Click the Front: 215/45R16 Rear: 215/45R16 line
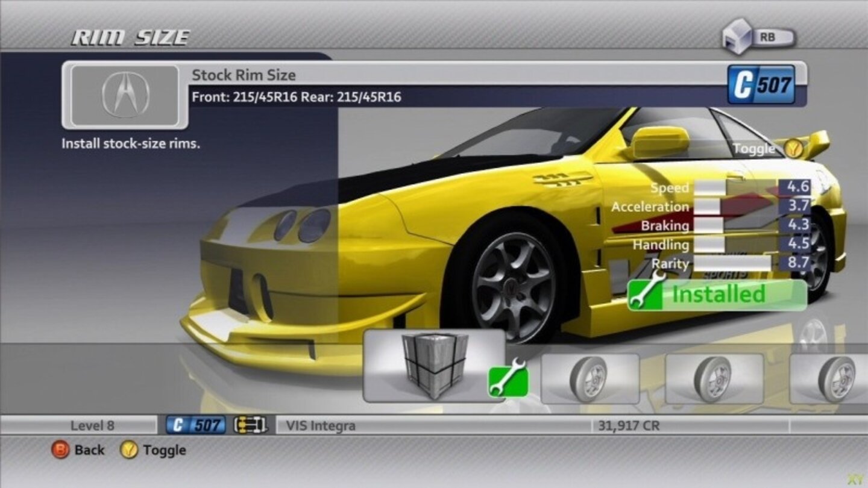The image size is (868, 488). [x=297, y=96]
